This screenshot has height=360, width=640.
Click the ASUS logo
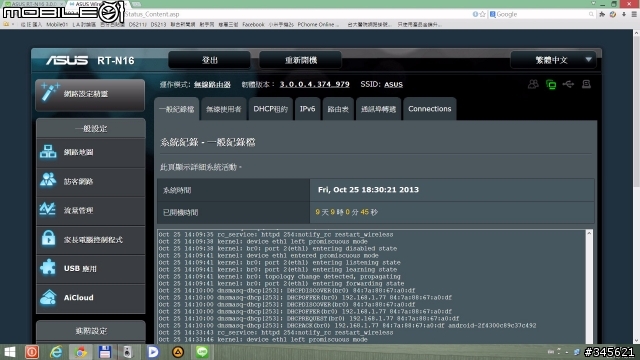pyautogui.click(x=67, y=60)
